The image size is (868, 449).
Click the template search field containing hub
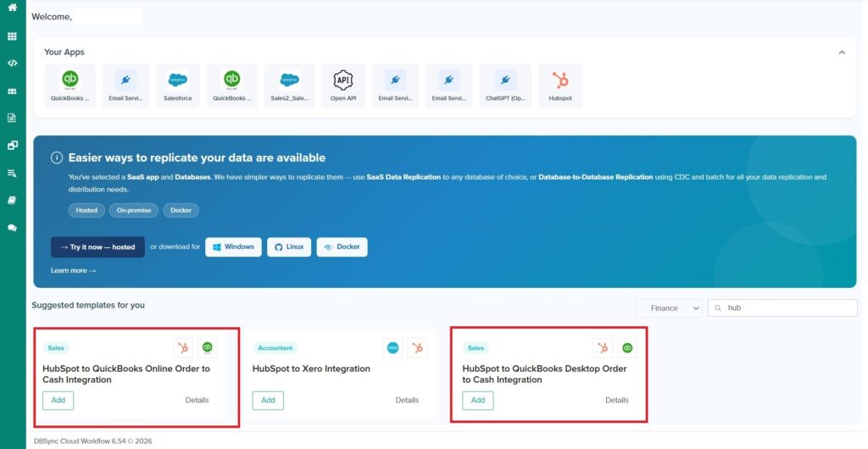point(782,308)
